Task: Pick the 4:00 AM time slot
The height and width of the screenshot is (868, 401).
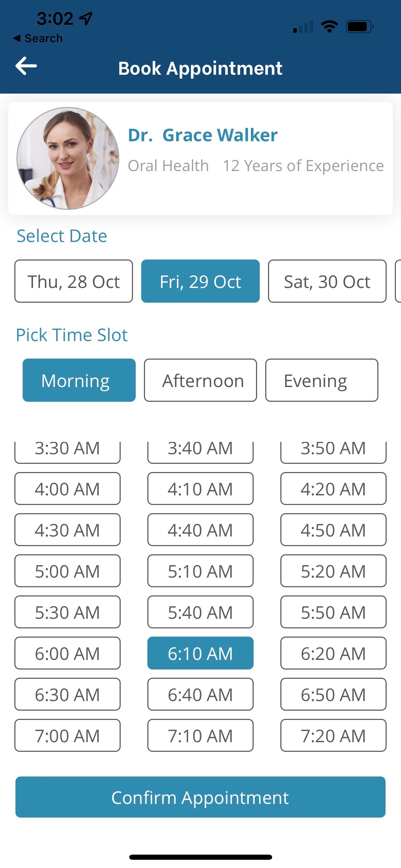Action: pyautogui.click(x=68, y=489)
